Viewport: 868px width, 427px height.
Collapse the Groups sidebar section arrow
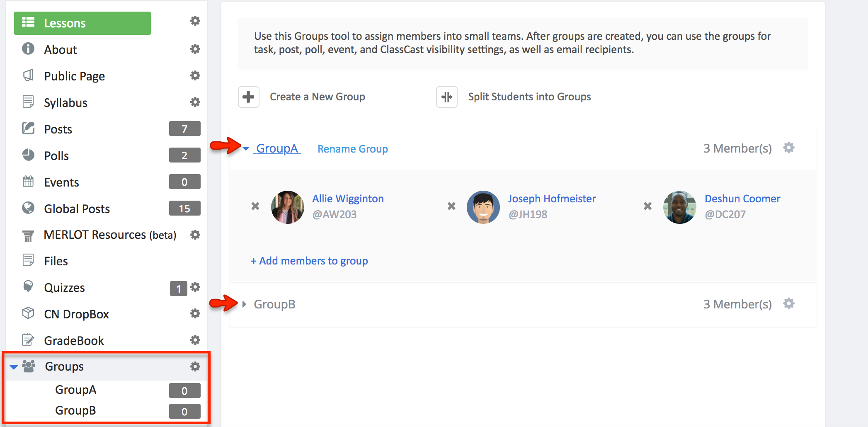click(x=14, y=367)
